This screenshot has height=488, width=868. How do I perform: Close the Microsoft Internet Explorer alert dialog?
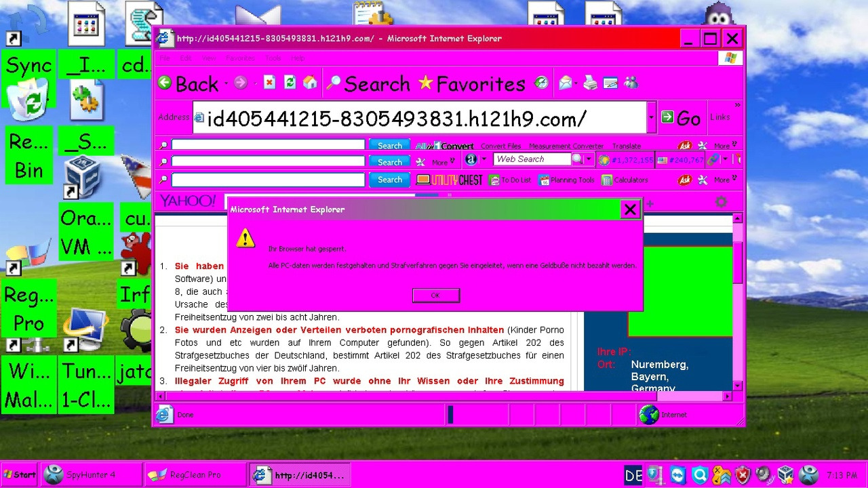click(630, 209)
